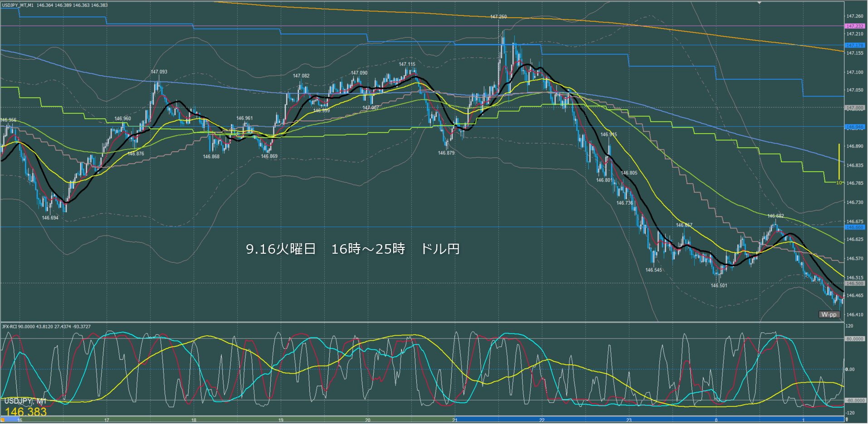Click the yellow vertical range bar near price axis
The width and height of the screenshot is (868, 424).
point(839,161)
